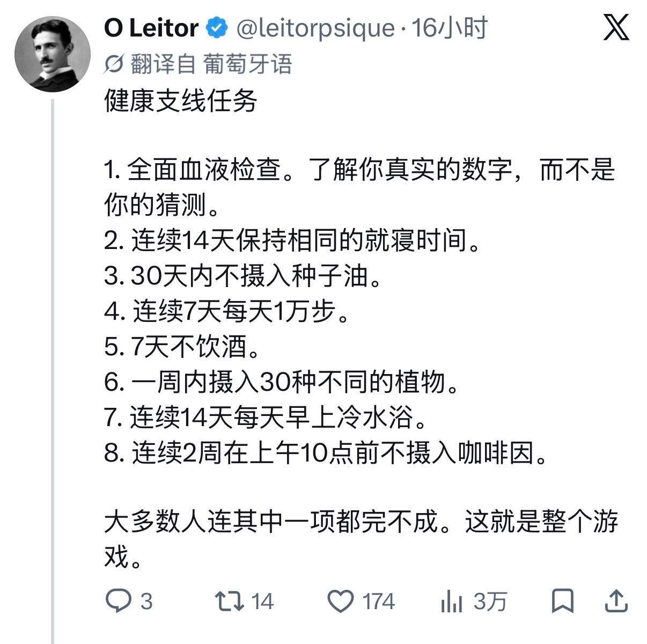This screenshot has width=647, height=644.
Task: Like the post with the heart icon
Action: pyautogui.click(x=341, y=602)
